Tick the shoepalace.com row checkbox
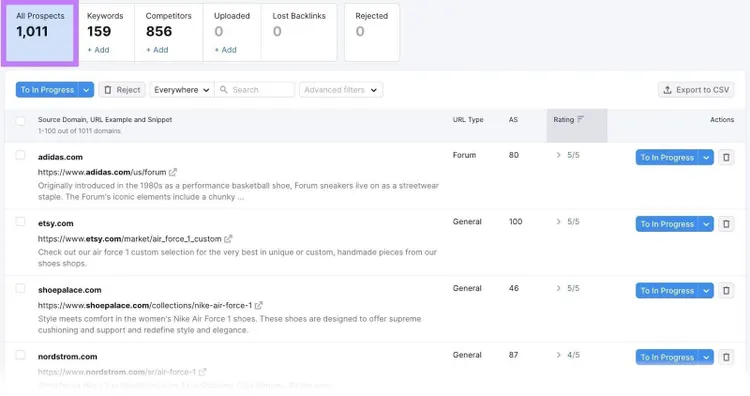This screenshot has width=750, height=396. 20,288
